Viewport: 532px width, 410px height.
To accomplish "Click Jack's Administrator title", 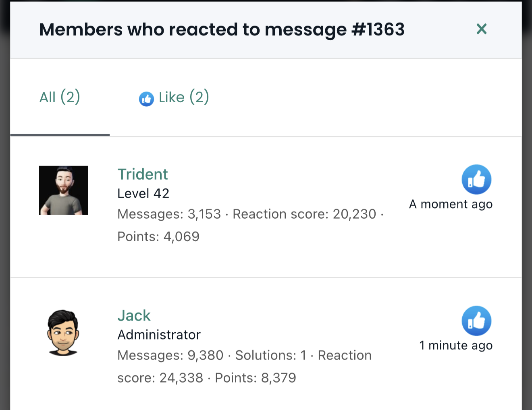I will (x=159, y=335).
